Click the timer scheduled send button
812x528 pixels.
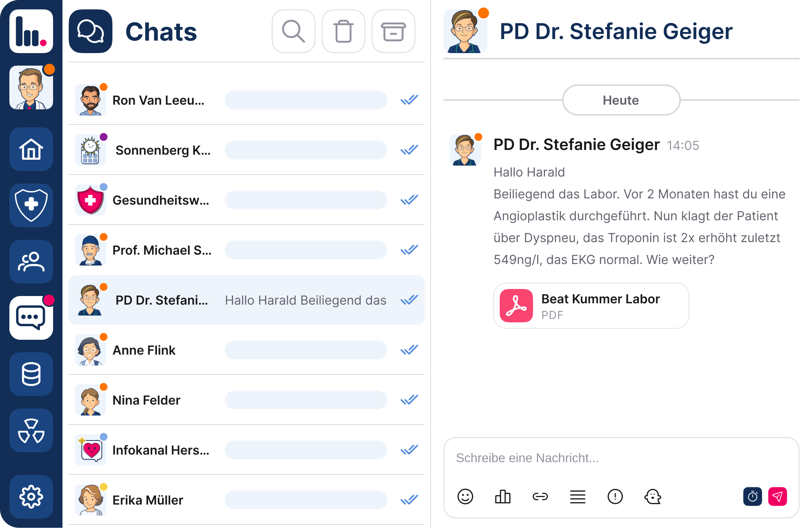(752, 496)
